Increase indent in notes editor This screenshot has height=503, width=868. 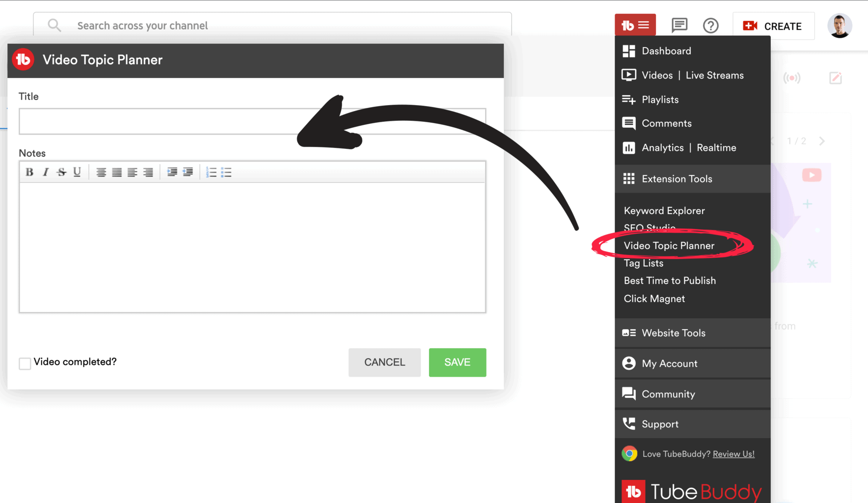pos(172,172)
